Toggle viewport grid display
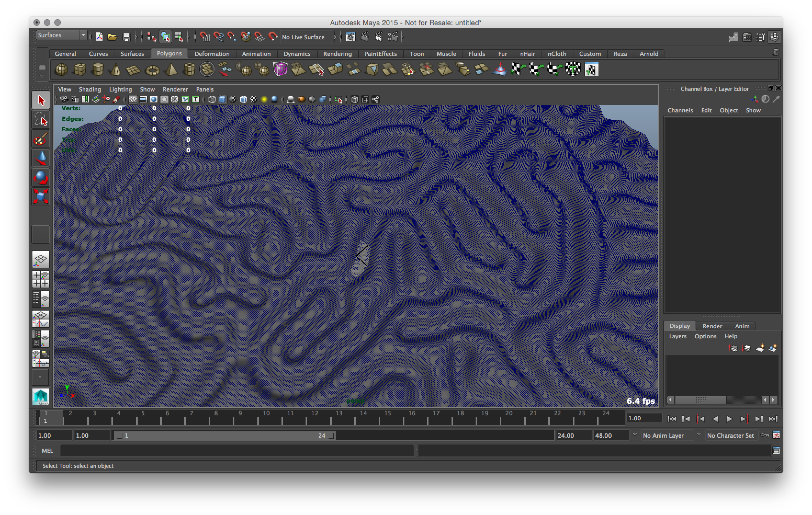Viewport: 812px width, 515px height. (133, 99)
